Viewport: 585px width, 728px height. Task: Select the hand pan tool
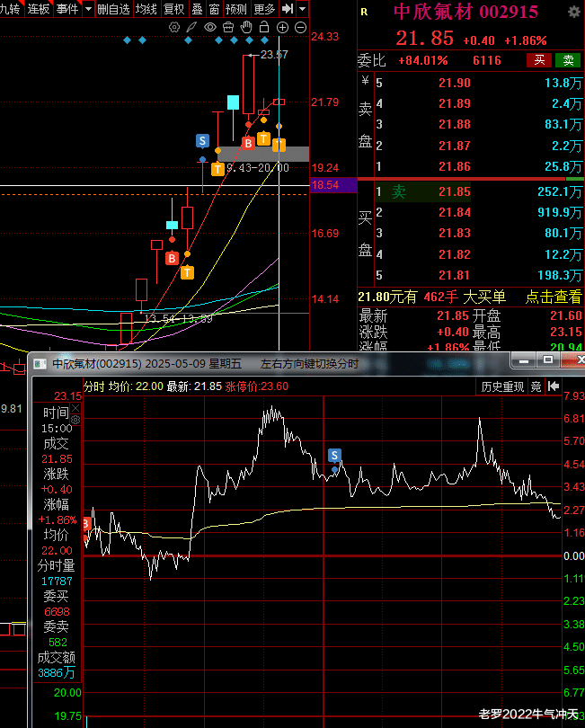tap(246, 27)
